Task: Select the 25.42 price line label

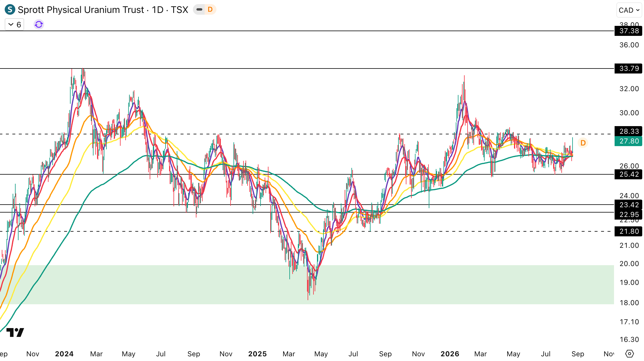Action: tap(628, 174)
